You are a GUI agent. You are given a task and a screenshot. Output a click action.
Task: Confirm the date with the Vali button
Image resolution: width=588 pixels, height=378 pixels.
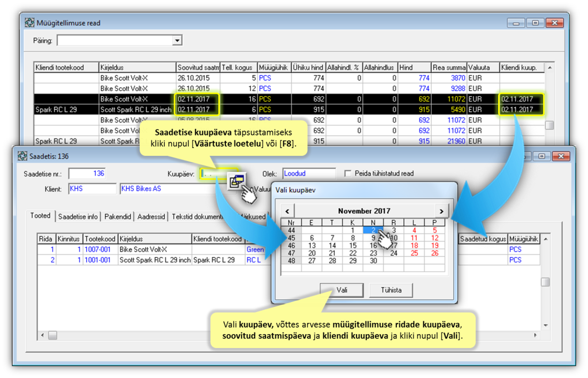[342, 290]
